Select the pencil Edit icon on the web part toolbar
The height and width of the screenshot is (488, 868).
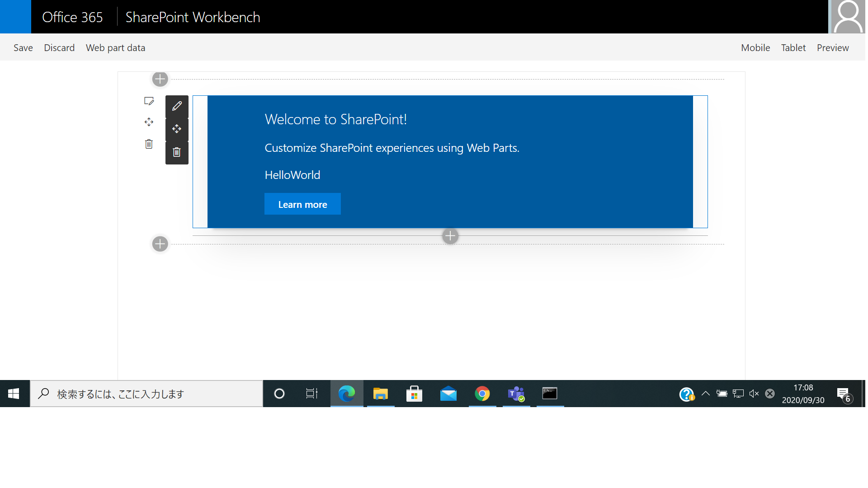click(x=176, y=106)
